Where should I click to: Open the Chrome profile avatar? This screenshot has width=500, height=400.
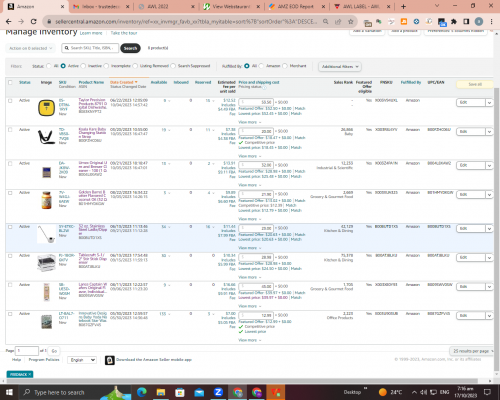tap(479, 21)
